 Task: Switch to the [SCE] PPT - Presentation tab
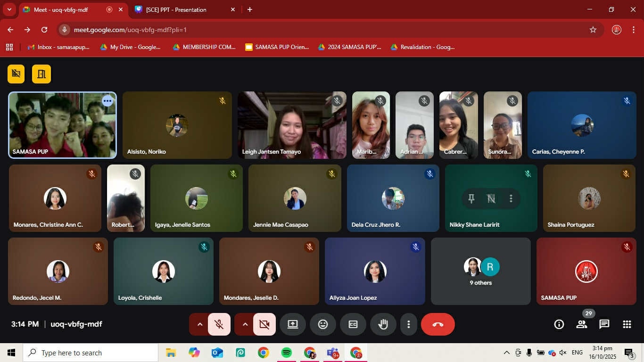185,9
